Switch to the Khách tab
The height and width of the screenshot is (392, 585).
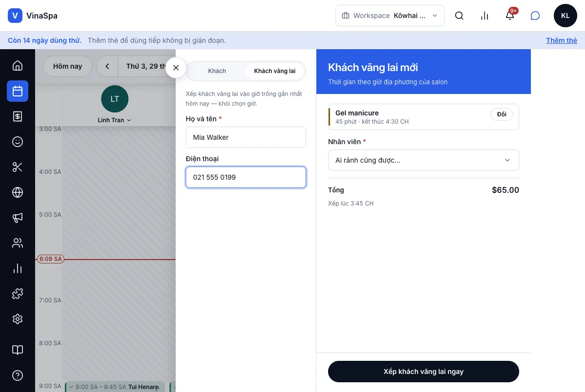(x=217, y=71)
